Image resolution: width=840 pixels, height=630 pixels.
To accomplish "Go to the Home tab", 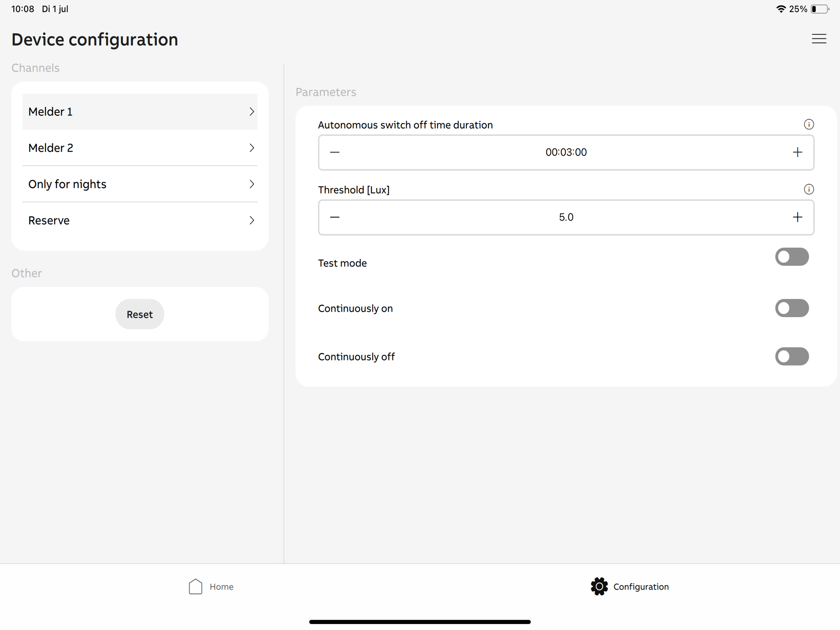I will (211, 587).
